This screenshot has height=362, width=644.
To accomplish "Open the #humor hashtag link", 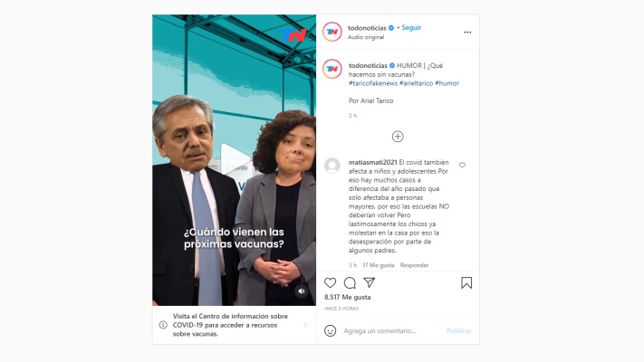I will coord(447,83).
